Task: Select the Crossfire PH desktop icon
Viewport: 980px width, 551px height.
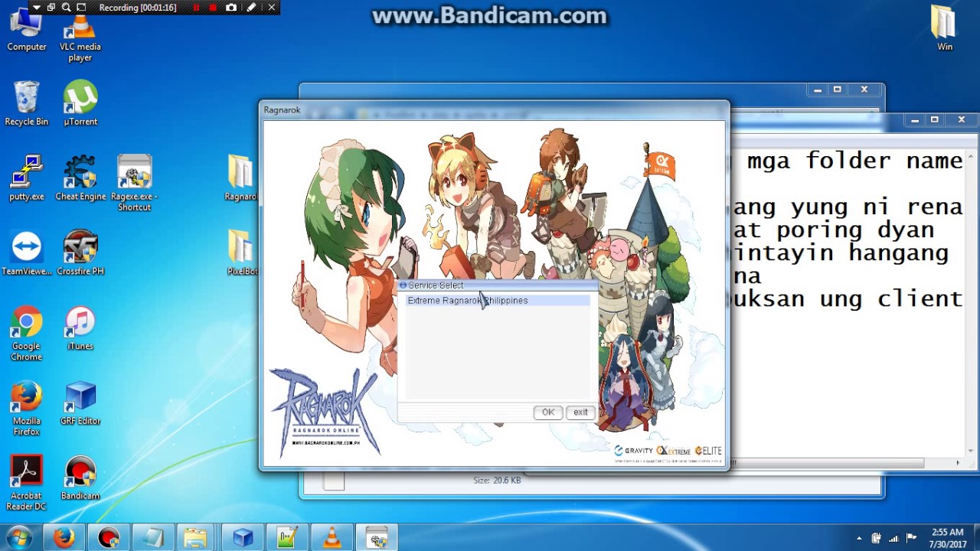Action: click(x=80, y=253)
